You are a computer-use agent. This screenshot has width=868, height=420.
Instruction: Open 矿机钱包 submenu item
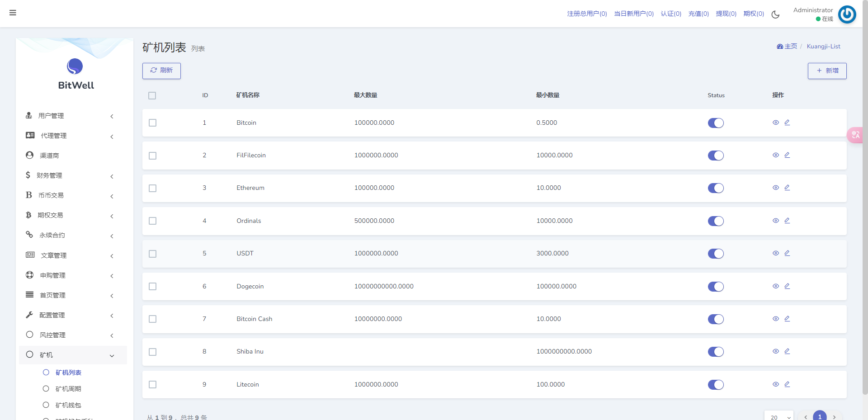[x=68, y=405]
